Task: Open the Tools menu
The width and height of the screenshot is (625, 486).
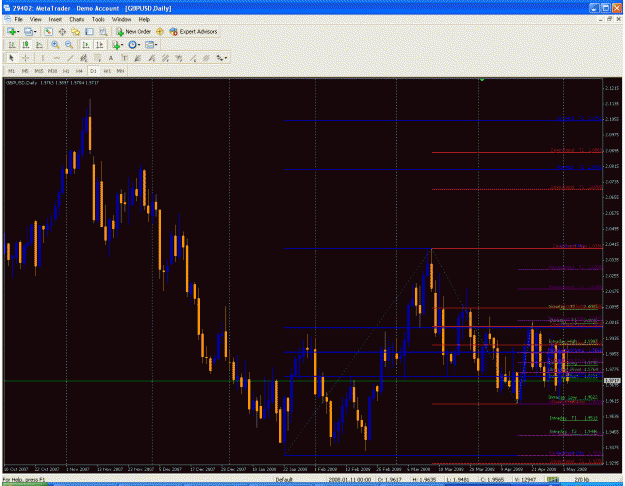Action: click(x=98, y=19)
